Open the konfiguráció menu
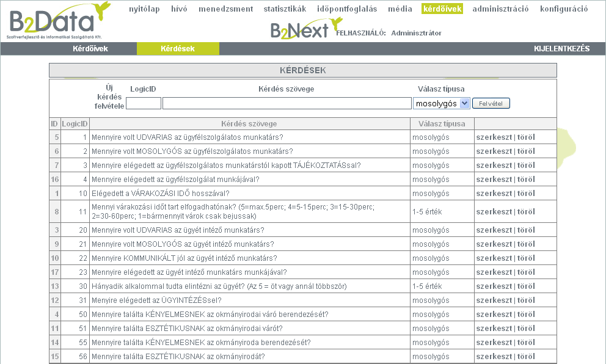The height and width of the screenshot is (364, 606). 563,9
